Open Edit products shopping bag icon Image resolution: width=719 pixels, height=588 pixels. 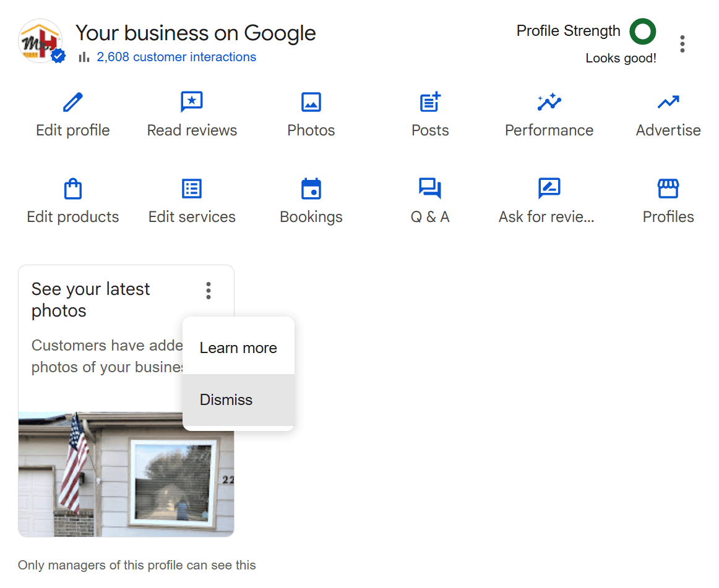pos(73,189)
